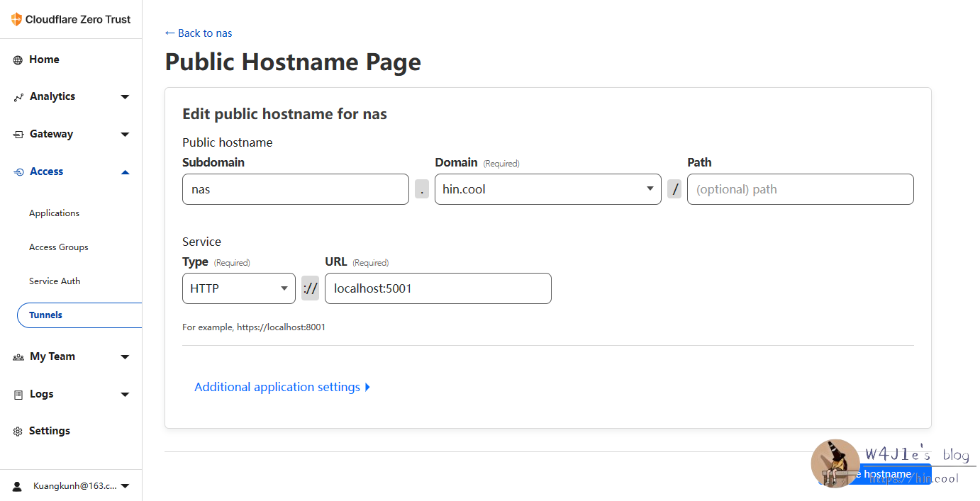Select the Home globe icon

[x=16, y=60]
